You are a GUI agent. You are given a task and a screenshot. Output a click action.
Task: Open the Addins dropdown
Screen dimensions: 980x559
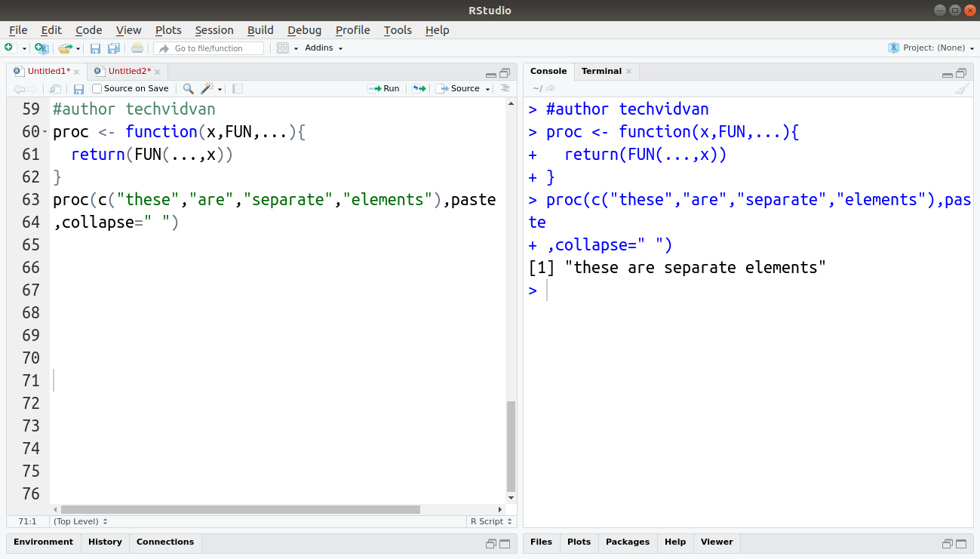point(324,47)
